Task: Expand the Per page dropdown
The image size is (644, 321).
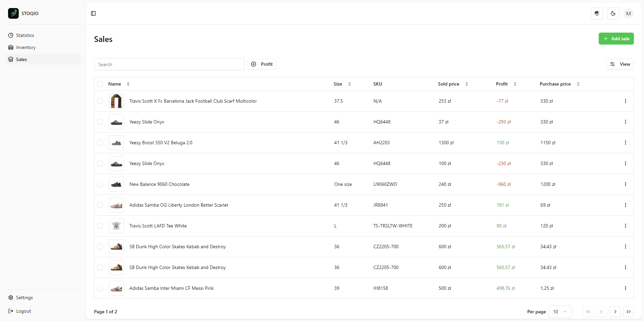Action: [x=560, y=312]
